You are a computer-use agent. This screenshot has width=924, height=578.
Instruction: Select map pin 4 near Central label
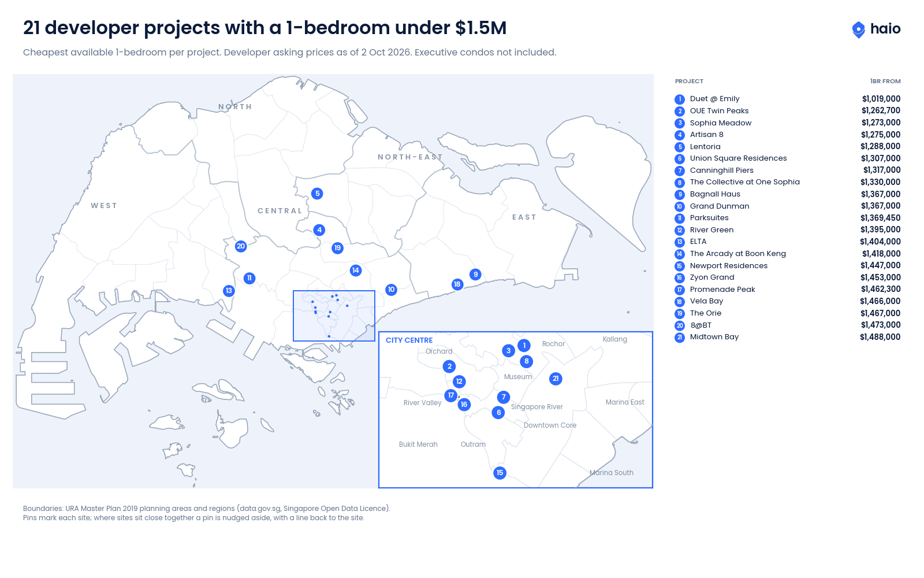(x=319, y=230)
